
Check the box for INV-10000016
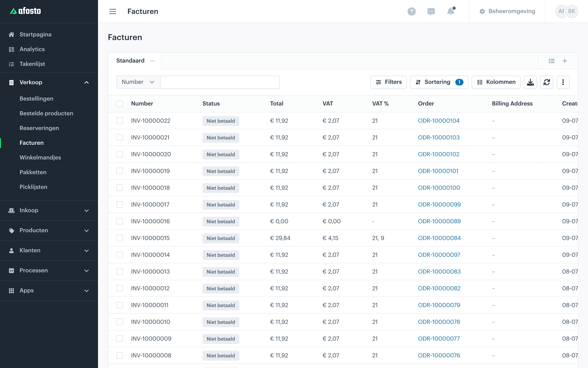click(120, 221)
